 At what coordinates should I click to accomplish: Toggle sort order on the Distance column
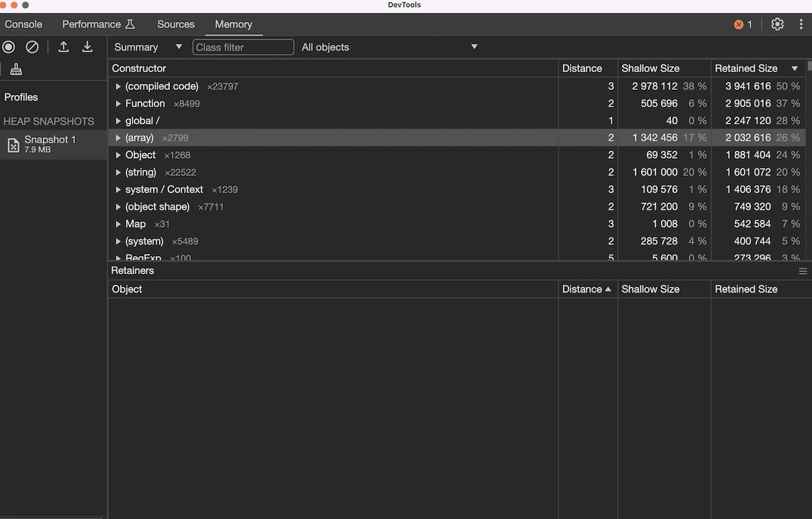coord(582,68)
